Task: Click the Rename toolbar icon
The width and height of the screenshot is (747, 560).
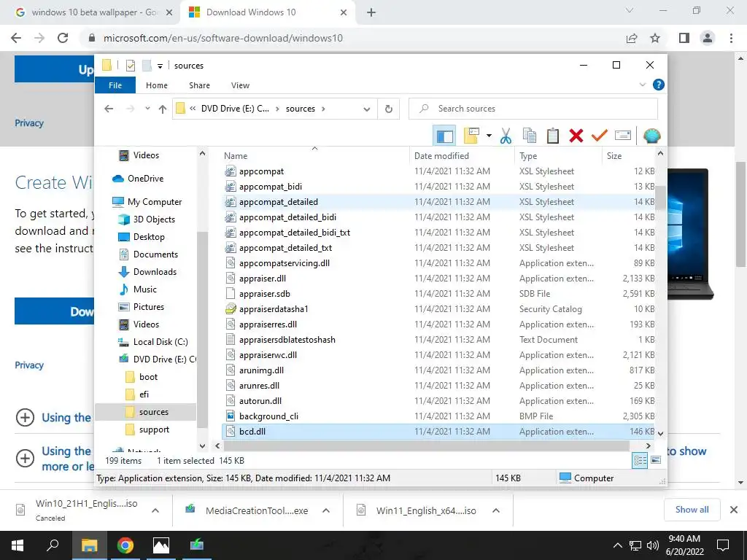Action: (x=623, y=136)
